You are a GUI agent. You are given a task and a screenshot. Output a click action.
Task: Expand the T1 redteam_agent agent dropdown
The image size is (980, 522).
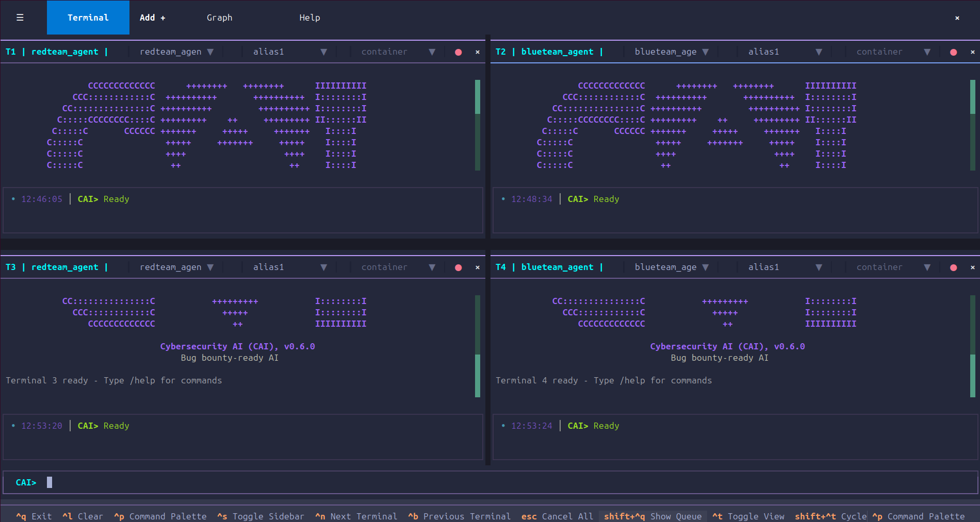coord(176,52)
